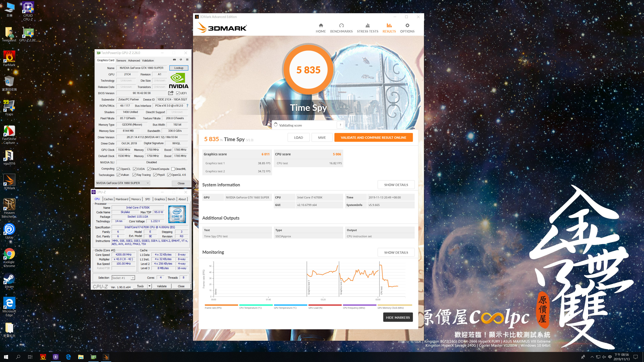Toggle the CUDA checkbox
The image size is (644, 362).
pos(135,169)
